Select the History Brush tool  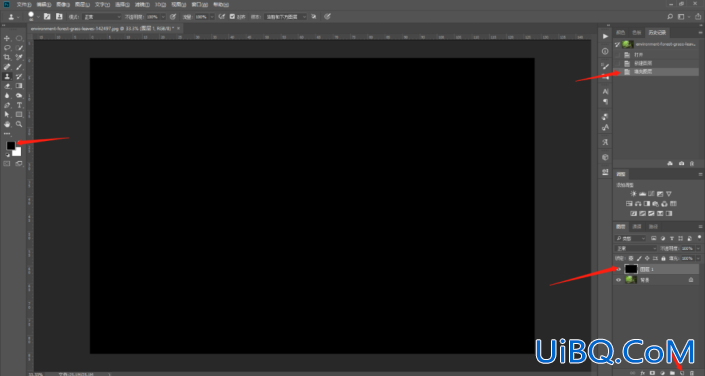(x=19, y=76)
